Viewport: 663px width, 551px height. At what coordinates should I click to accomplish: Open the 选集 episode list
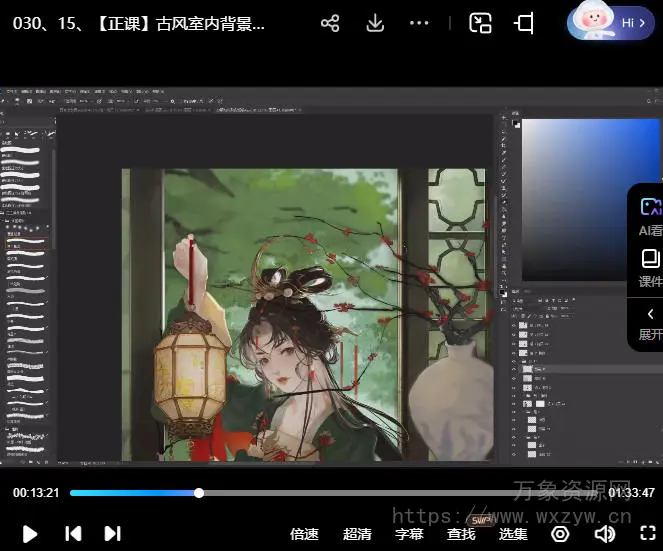coord(513,534)
